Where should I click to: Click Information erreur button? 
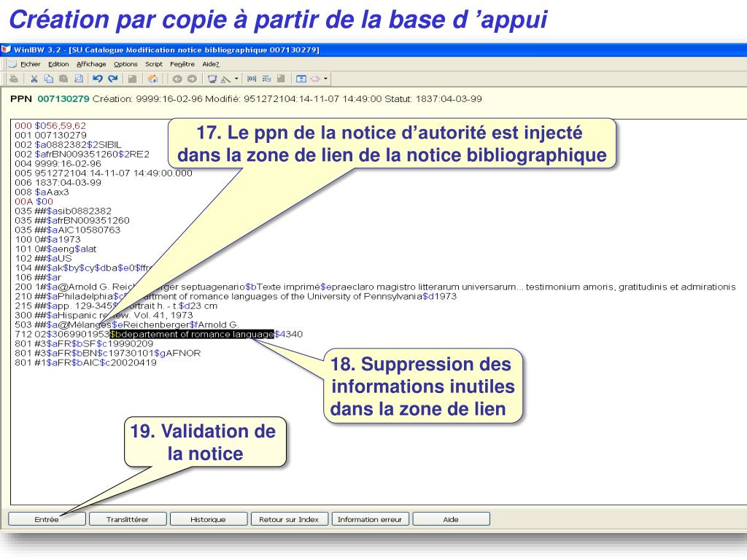click(x=370, y=519)
